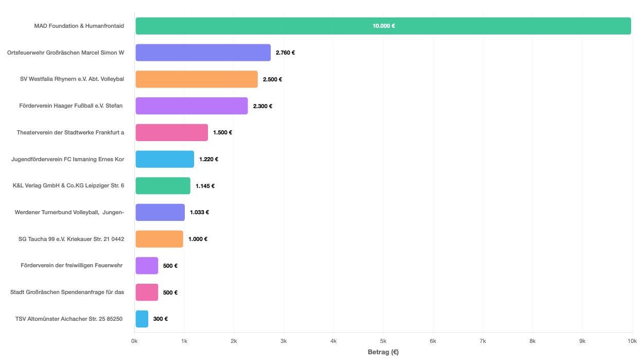
Task: Select the Werdener Turnerbund Volleyball bar
Action: point(160,212)
